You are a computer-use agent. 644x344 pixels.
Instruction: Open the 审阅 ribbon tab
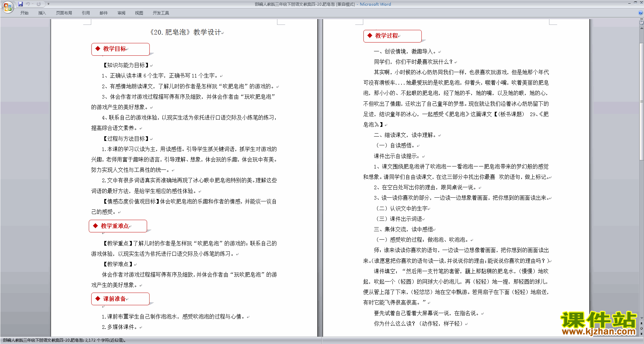(121, 13)
